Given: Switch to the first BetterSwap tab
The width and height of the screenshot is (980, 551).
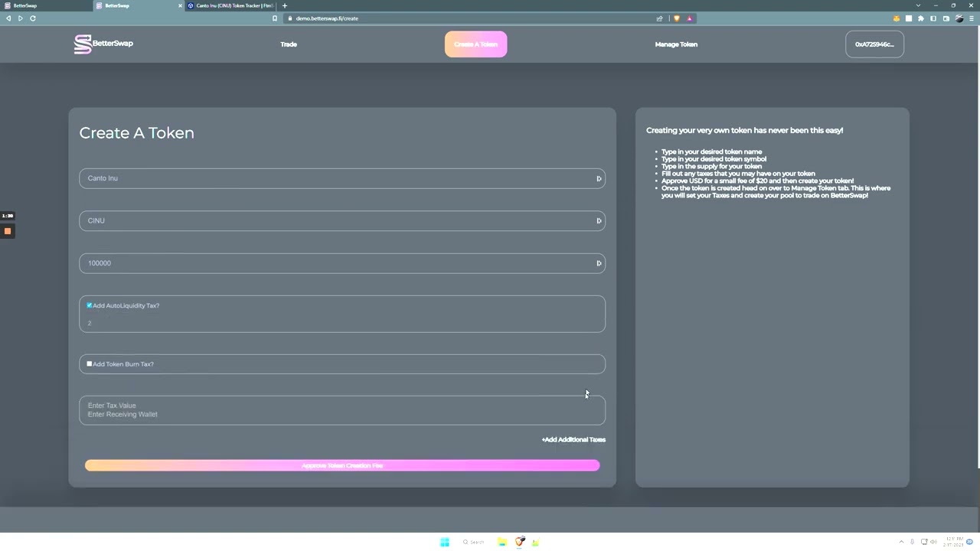Looking at the screenshot, I should (x=46, y=5).
